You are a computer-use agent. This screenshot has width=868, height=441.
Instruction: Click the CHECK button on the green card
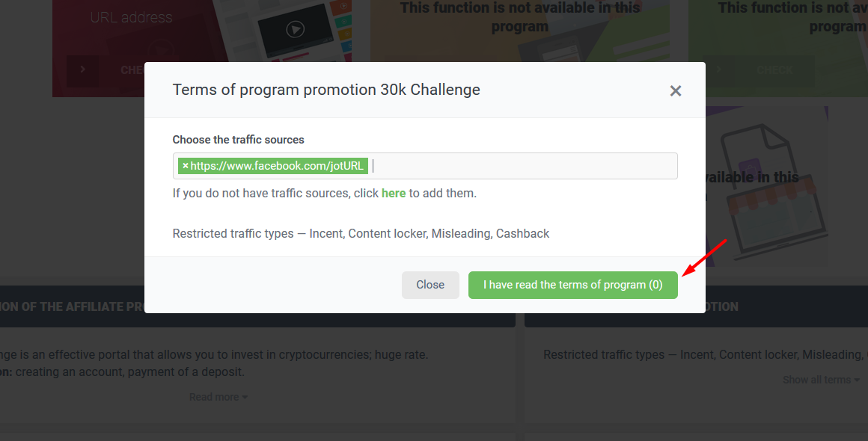pos(774,70)
